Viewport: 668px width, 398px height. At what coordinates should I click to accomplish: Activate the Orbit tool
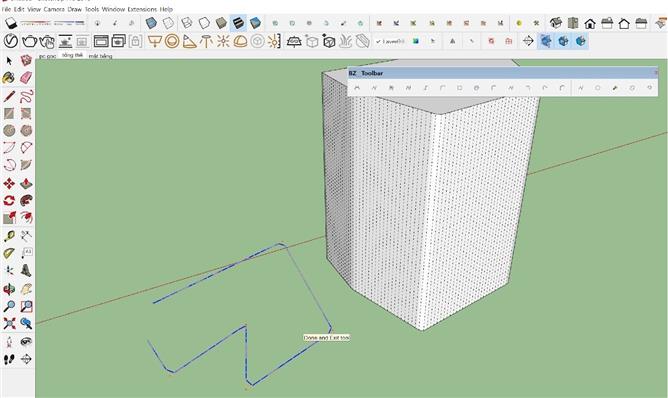9,289
